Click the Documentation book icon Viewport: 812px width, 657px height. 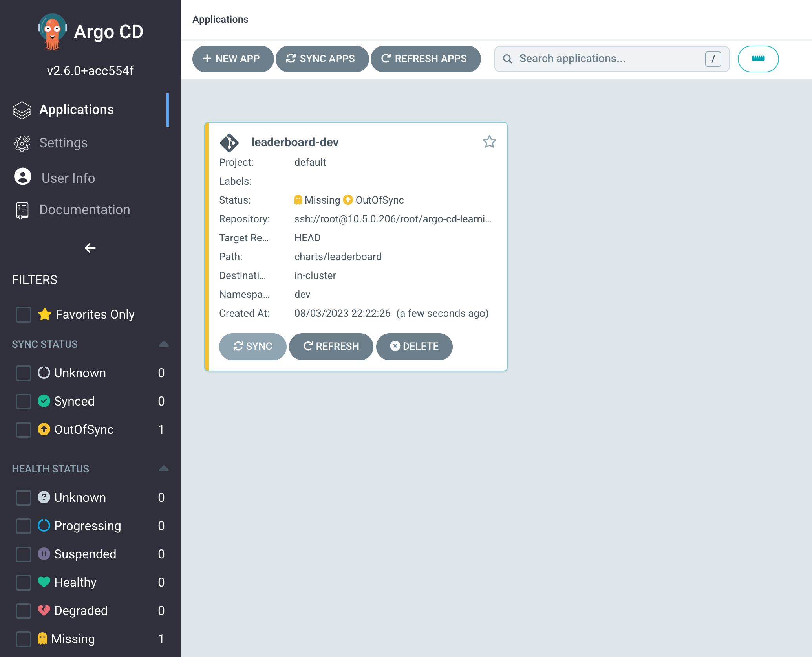click(22, 210)
